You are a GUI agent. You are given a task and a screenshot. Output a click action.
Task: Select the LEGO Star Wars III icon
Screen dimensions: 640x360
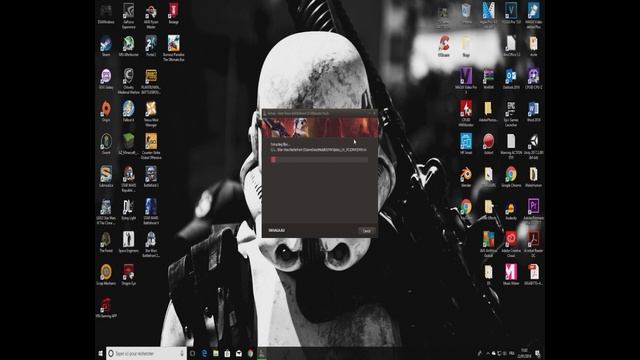click(106, 211)
